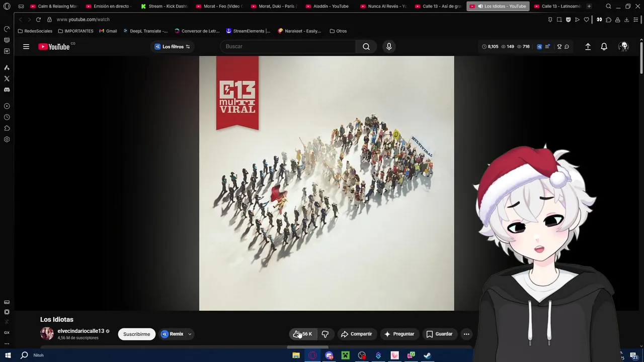This screenshot has width=644, height=362.
Task: Open the Gmail bookmark
Action: tap(108, 31)
